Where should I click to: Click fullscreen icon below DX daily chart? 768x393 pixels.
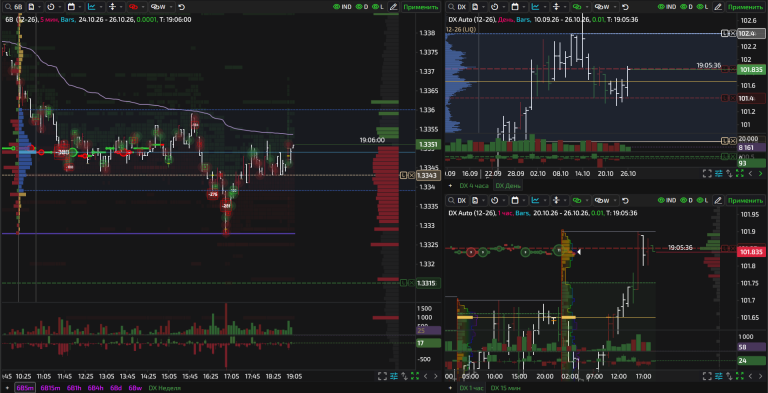tap(707, 173)
